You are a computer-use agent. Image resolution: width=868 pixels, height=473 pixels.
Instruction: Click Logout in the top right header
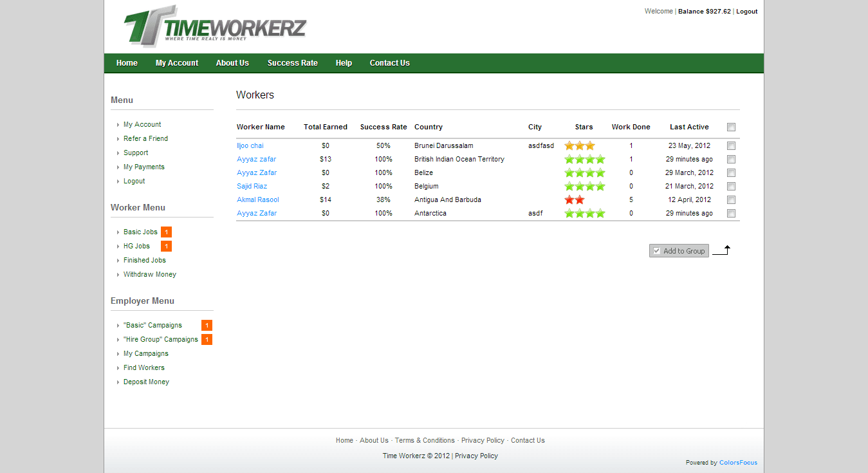click(x=747, y=12)
